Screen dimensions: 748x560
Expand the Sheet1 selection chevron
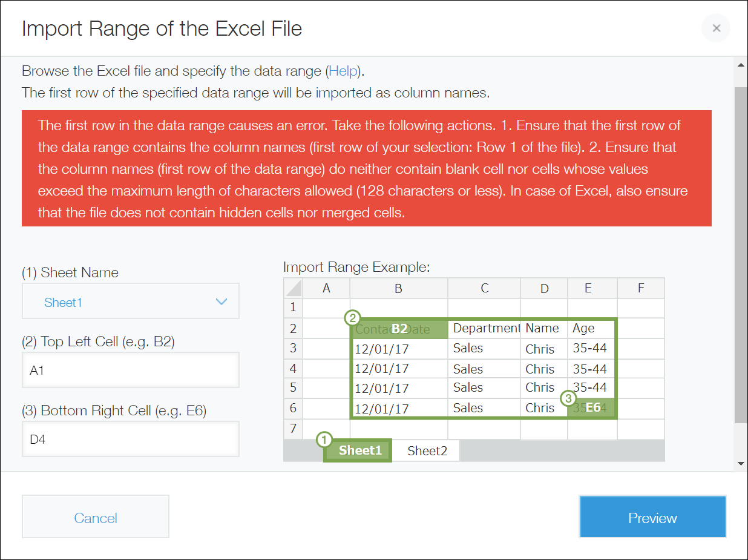click(221, 301)
